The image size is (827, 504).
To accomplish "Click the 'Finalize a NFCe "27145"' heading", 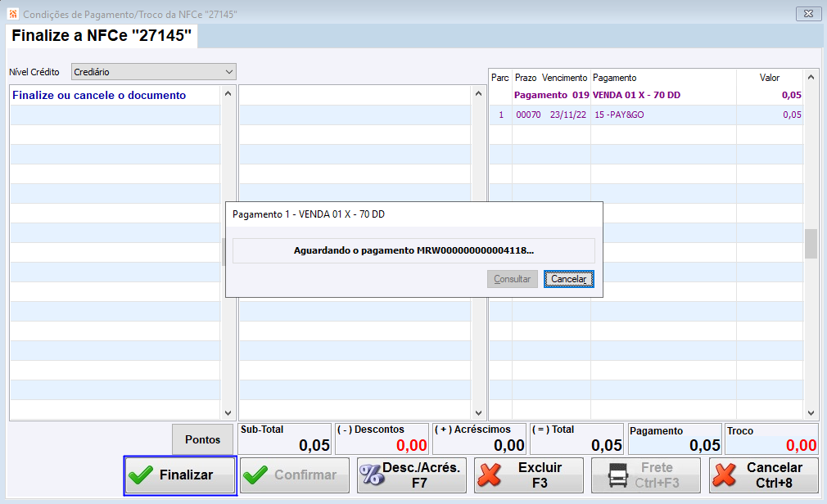I will point(102,35).
